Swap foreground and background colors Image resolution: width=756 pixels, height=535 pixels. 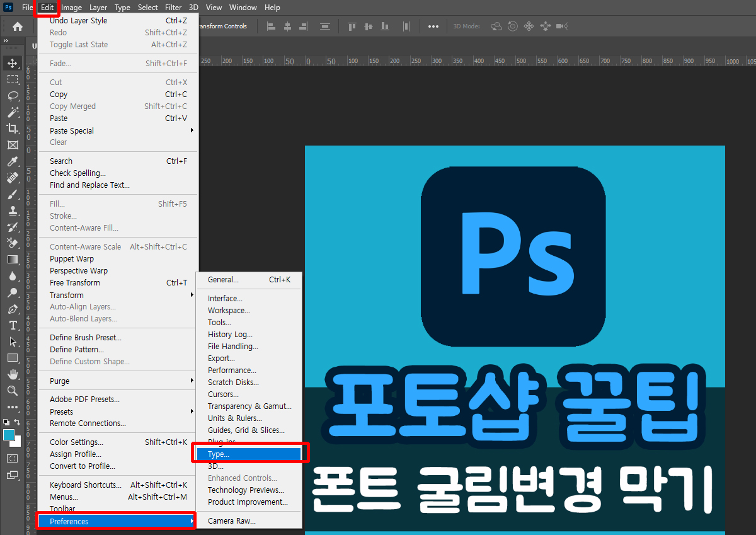pos(18,422)
